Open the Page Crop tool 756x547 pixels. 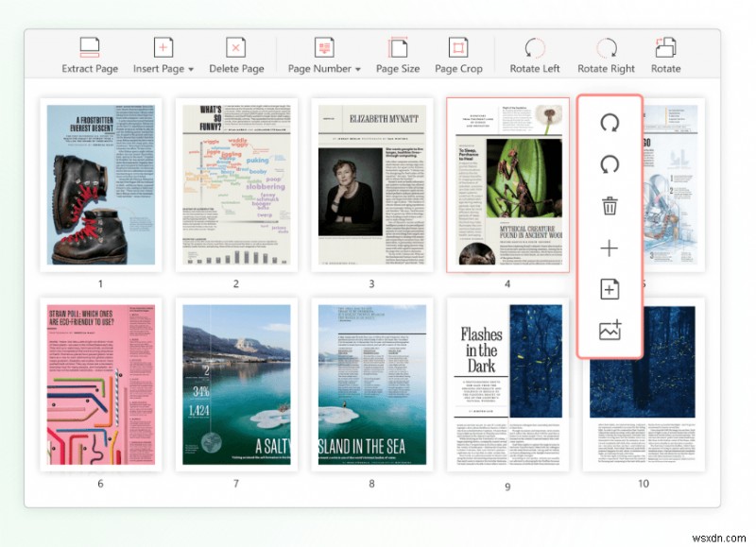tap(457, 55)
